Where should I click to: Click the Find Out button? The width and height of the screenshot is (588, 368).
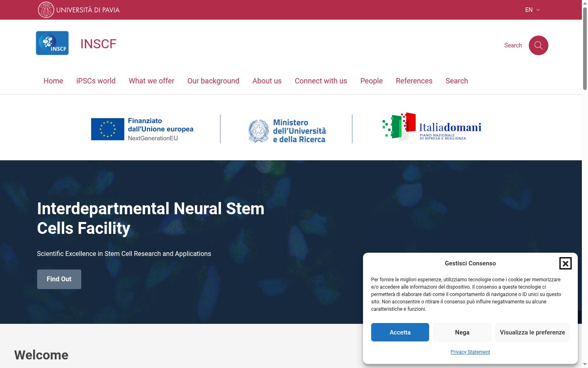click(59, 279)
